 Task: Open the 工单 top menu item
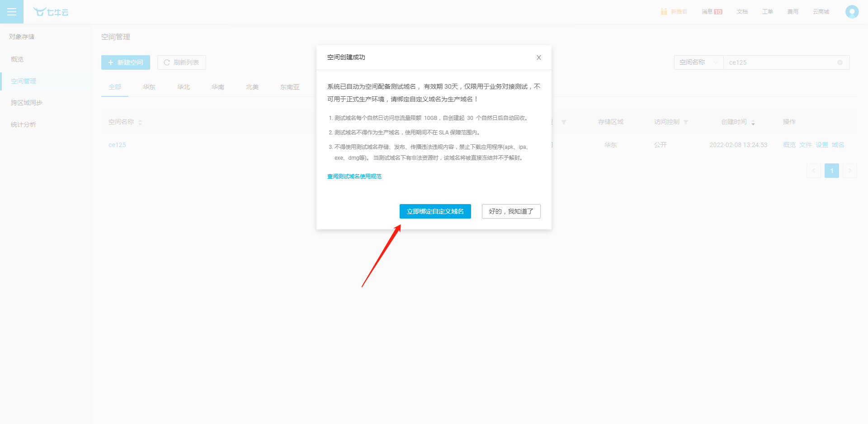click(767, 12)
